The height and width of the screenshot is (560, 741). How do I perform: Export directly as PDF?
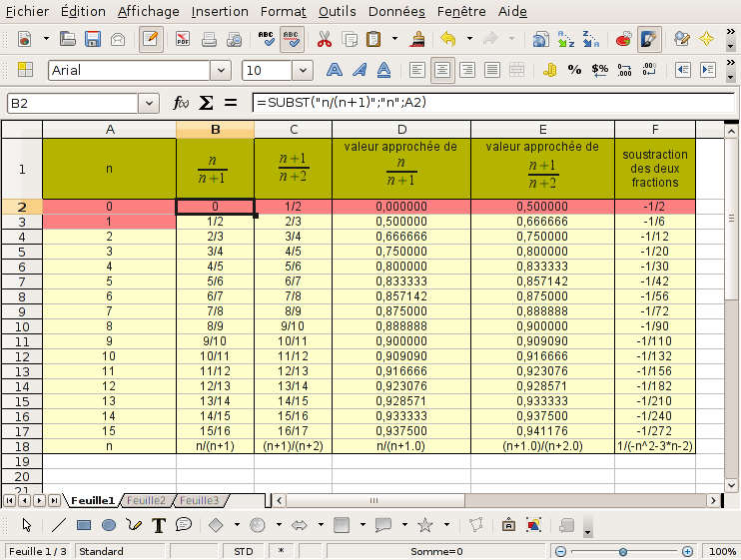[183, 40]
